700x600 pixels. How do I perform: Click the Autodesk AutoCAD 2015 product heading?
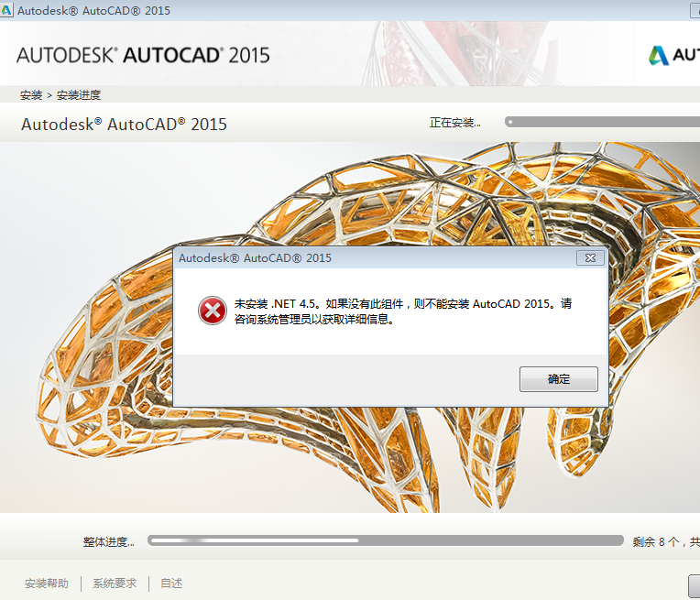point(124,124)
